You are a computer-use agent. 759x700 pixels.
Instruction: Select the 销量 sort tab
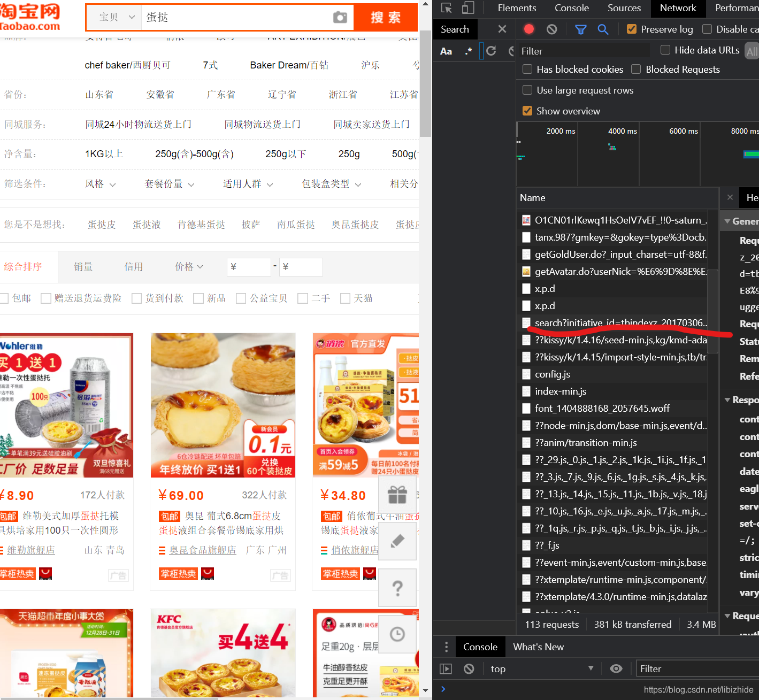pyautogui.click(x=83, y=267)
